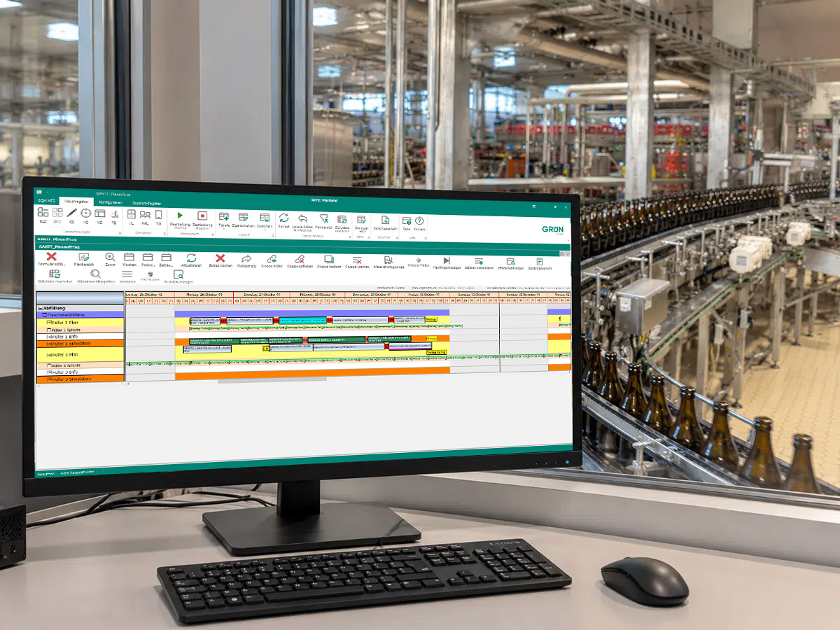Start Bearbeitung with green play icon
The image size is (840, 630).
point(180,215)
